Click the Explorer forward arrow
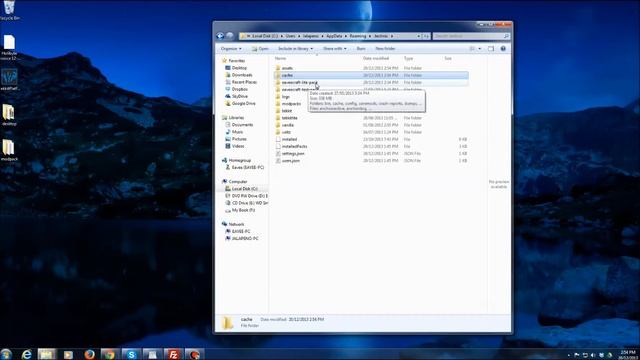This screenshot has height=360, width=640. tap(230, 36)
